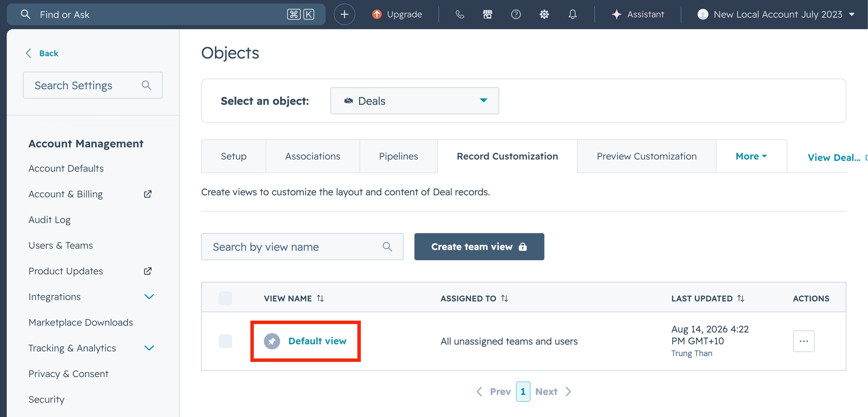Click the search magnifier in top bar
Viewport: 868px width, 417px height.
point(25,14)
